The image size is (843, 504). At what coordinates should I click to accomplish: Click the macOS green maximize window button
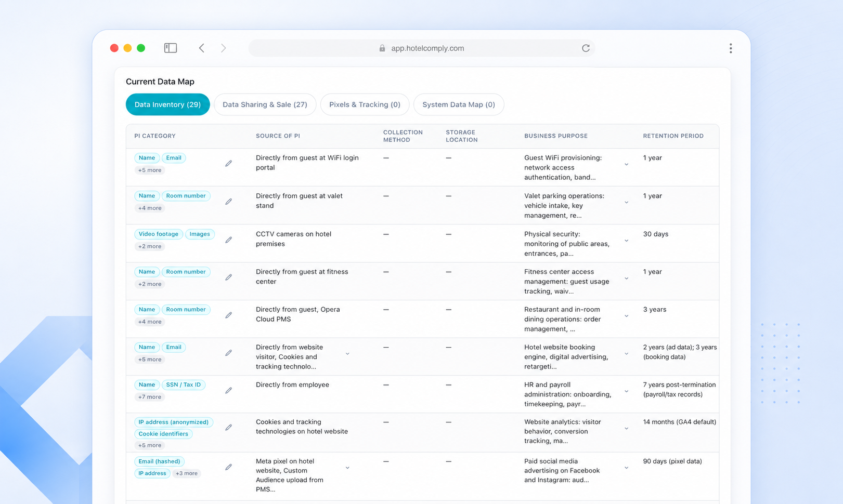[x=141, y=48]
